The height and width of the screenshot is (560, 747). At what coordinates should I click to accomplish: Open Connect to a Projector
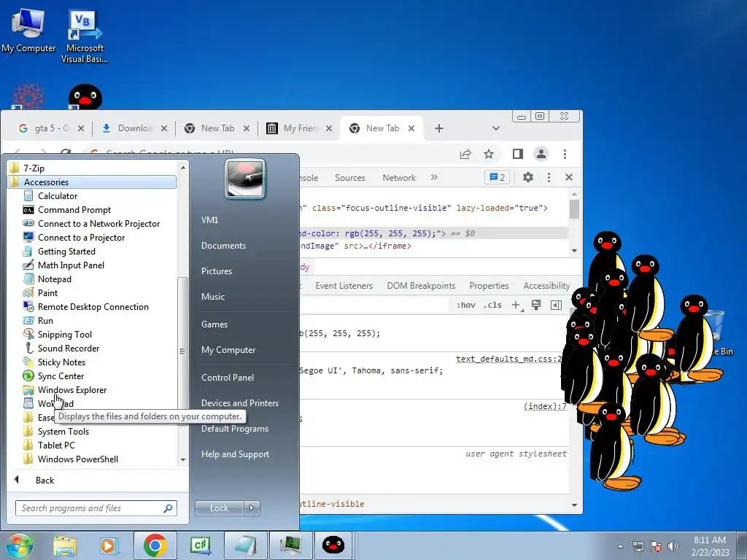(x=81, y=237)
